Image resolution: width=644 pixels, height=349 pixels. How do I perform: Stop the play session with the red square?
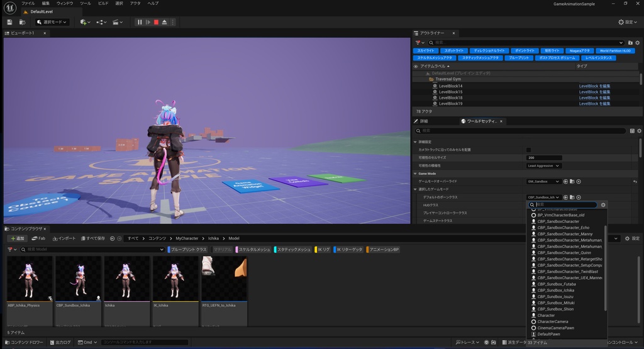coord(156,22)
